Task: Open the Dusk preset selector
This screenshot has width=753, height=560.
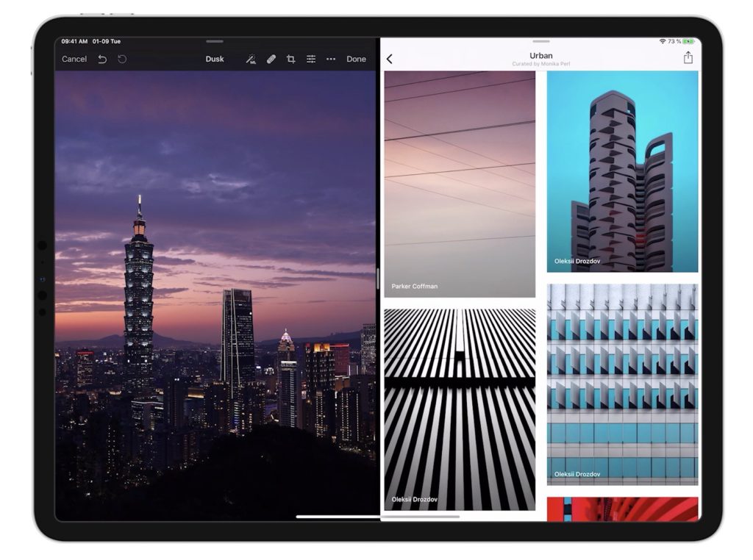Action: [214, 59]
